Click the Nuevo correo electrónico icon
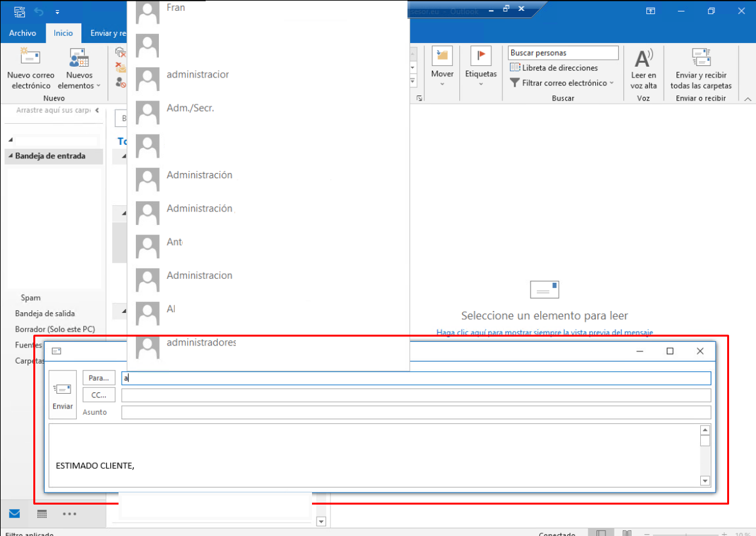Viewport: 756px width, 536px height. (x=30, y=56)
